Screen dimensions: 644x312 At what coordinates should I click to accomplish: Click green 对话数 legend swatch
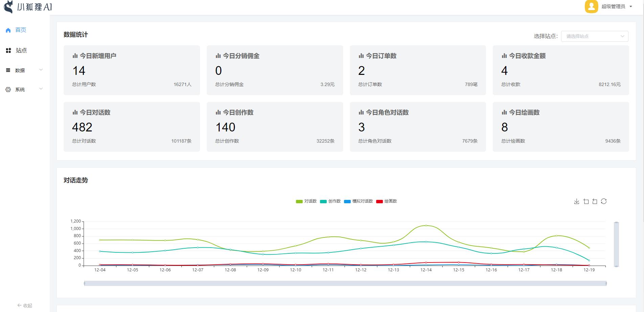point(299,202)
